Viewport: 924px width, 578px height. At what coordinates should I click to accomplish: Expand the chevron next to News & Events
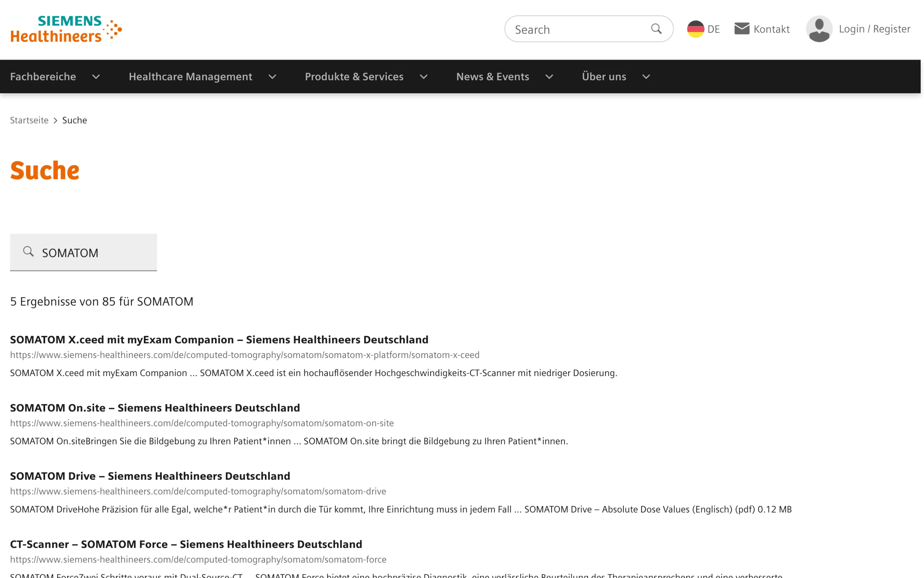tap(549, 77)
